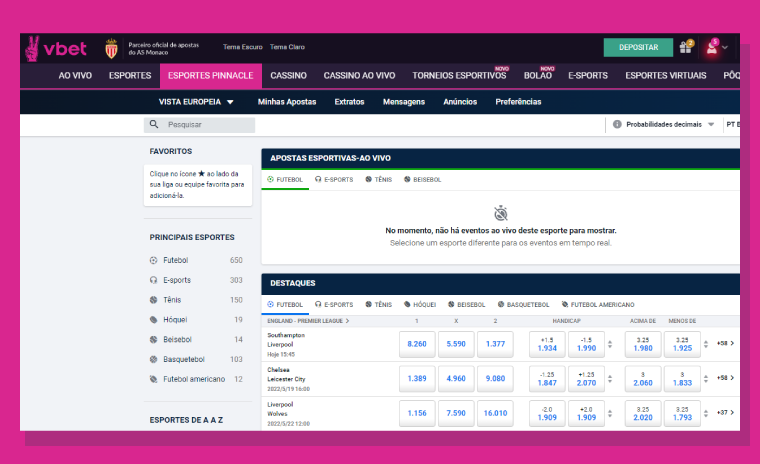
Task: Select over 3 at 2.060
Action: [x=643, y=379]
